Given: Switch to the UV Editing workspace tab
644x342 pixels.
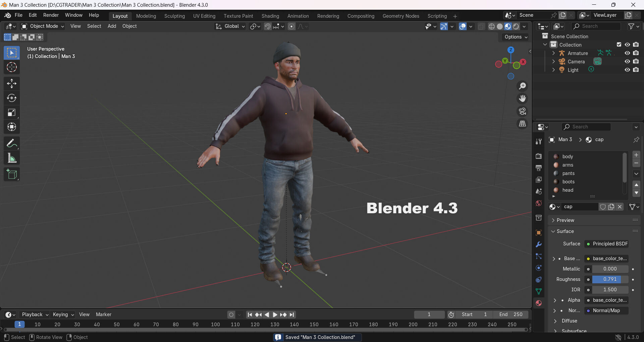Looking at the screenshot, I should [204, 16].
